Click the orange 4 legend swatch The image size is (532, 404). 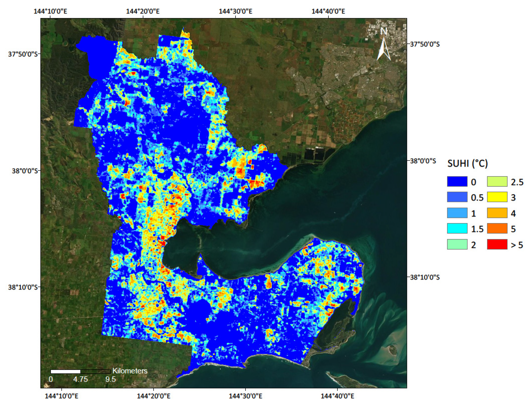[497, 213]
